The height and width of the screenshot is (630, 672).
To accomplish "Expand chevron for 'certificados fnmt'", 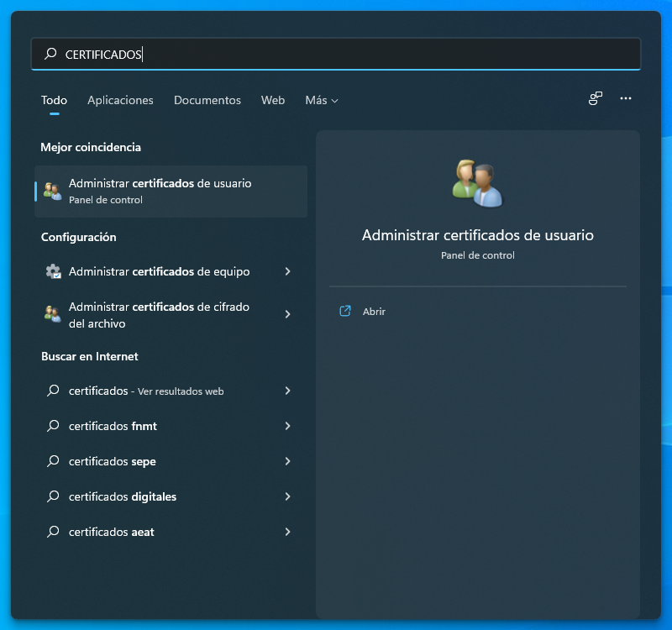I will point(287,426).
